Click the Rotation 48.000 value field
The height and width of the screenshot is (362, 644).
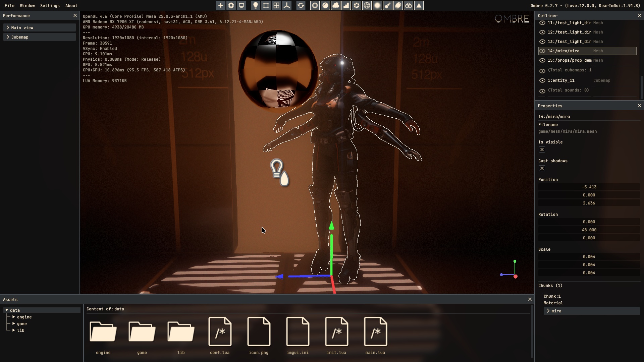point(589,230)
